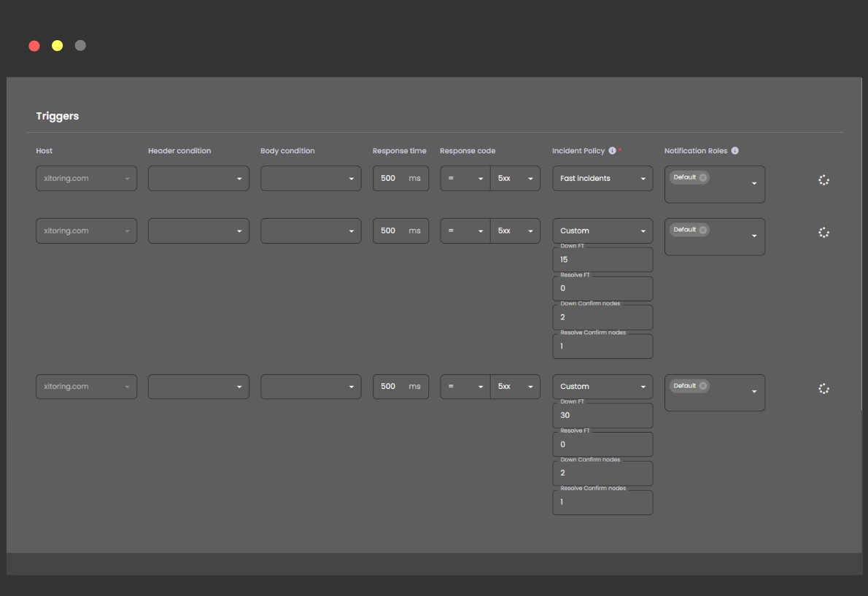Open Host dropdown in Down FT 15 row
The height and width of the screenshot is (596, 868).
click(x=86, y=231)
